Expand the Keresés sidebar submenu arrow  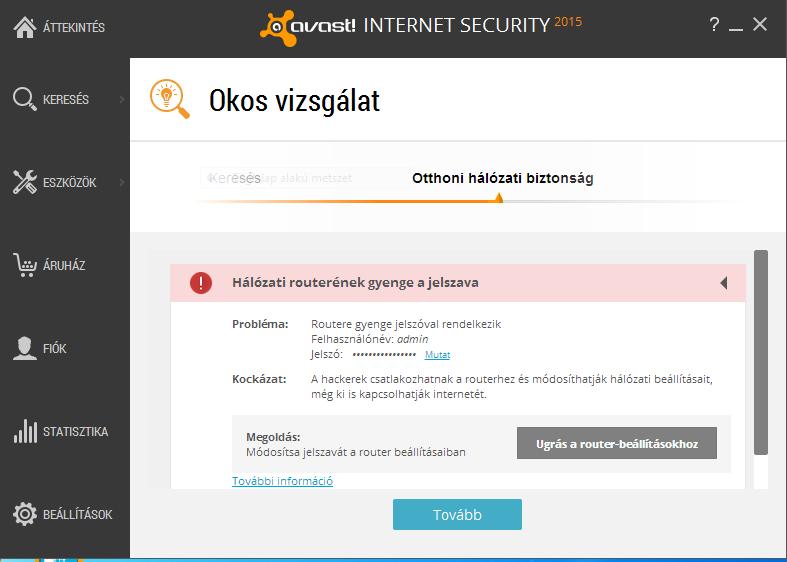tap(122, 99)
